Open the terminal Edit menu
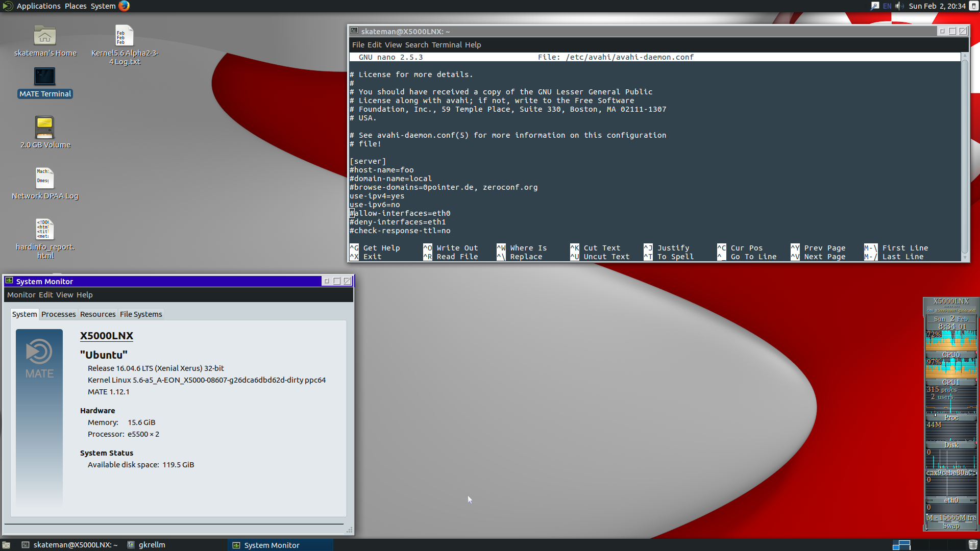Image resolution: width=980 pixels, height=551 pixels. click(375, 45)
